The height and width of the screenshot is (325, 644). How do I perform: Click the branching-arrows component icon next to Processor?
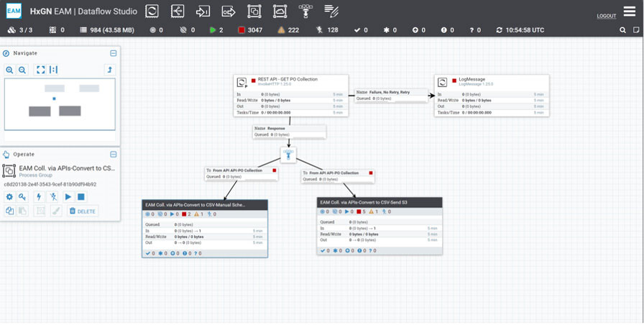click(x=178, y=11)
